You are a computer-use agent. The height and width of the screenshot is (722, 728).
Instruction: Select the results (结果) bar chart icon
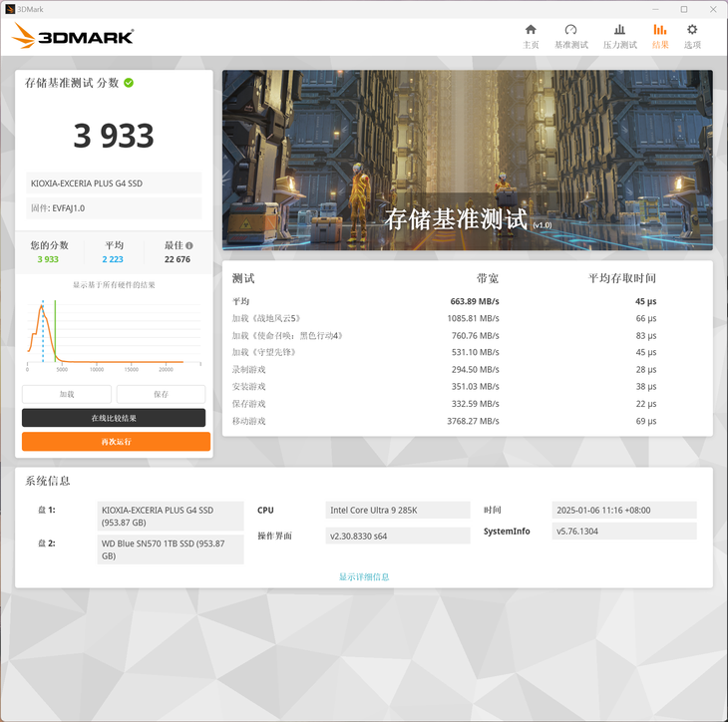(x=660, y=30)
